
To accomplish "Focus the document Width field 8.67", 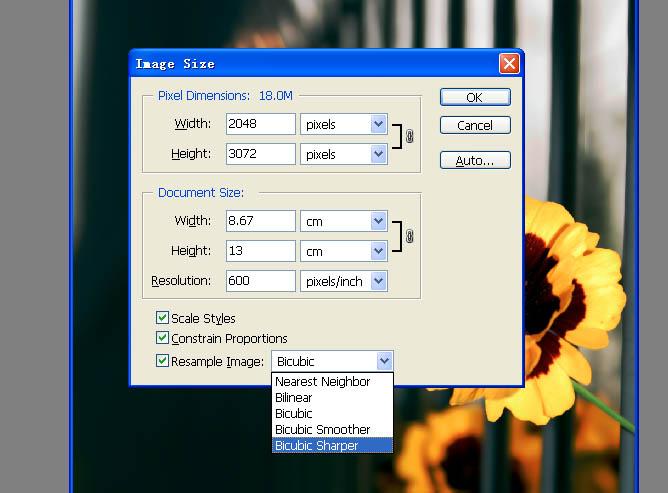I will point(261,221).
